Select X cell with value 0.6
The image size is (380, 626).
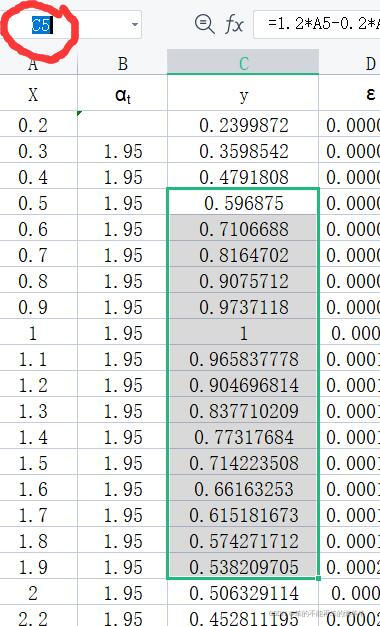(39, 229)
